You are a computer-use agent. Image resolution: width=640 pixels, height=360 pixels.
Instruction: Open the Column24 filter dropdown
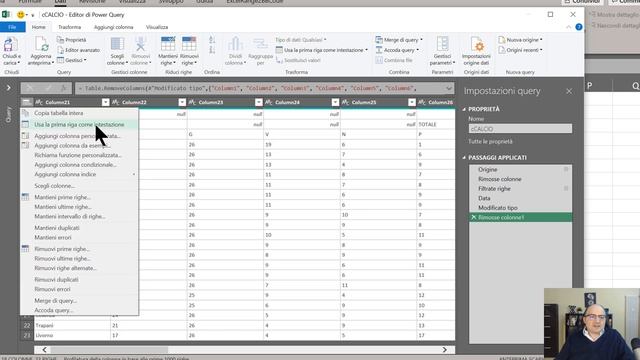click(335, 102)
